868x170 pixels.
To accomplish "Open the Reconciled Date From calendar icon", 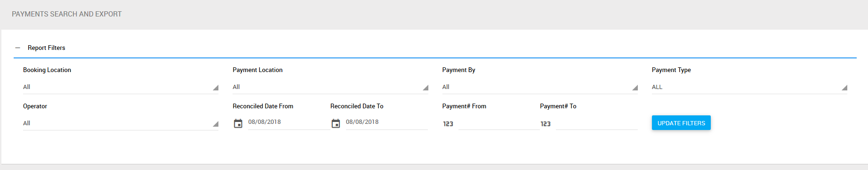I will point(238,123).
